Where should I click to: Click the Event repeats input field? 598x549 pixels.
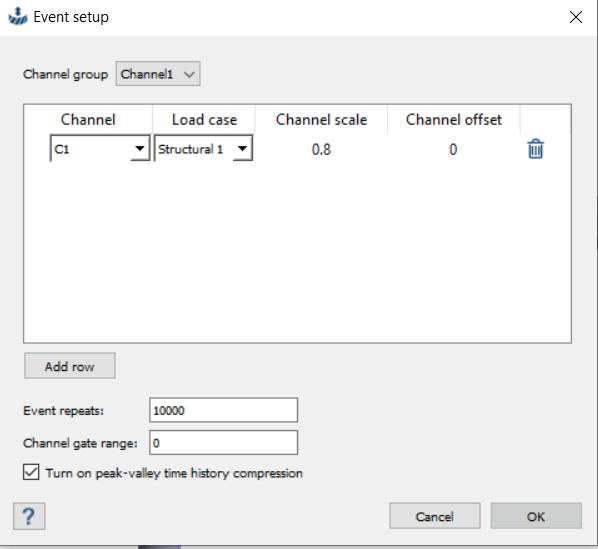pos(223,410)
